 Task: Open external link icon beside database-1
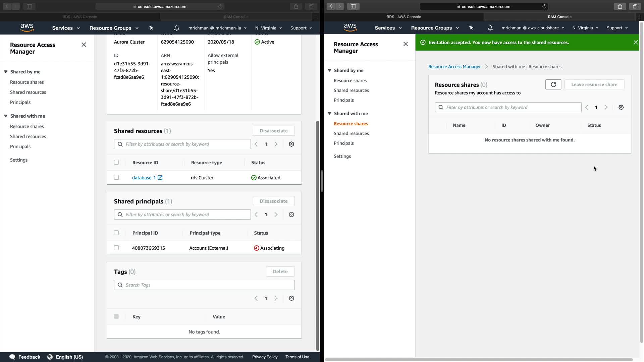click(x=160, y=178)
